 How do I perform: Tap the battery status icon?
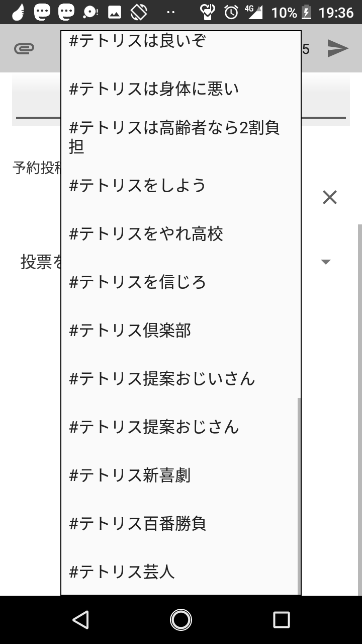(306, 12)
